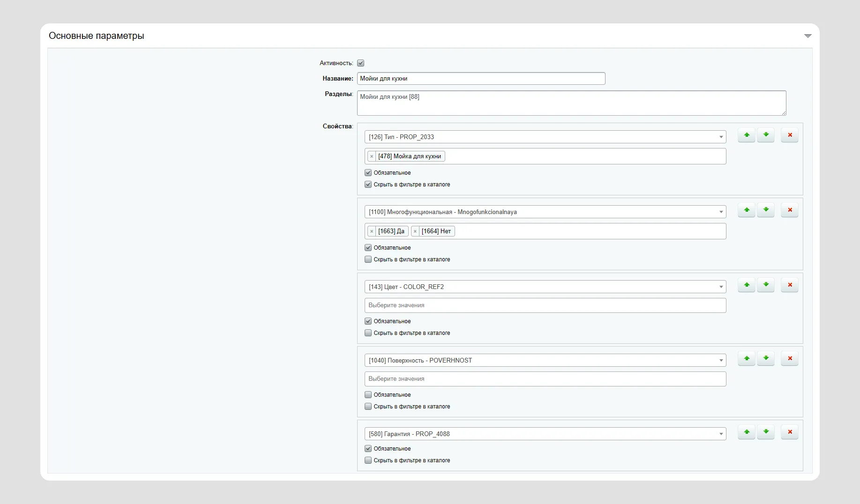This screenshot has width=860, height=504.
Task: Enable Скрыть в фильтре for Многофункциональная
Action: point(368,259)
